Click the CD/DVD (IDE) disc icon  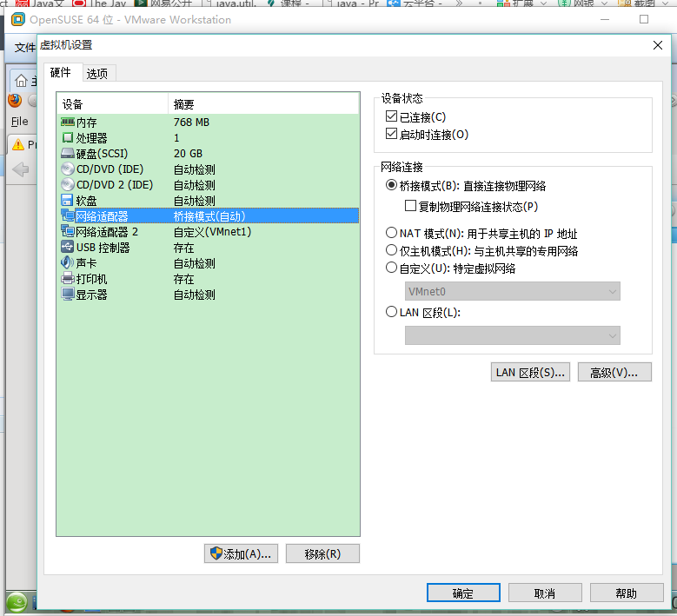(68, 169)
